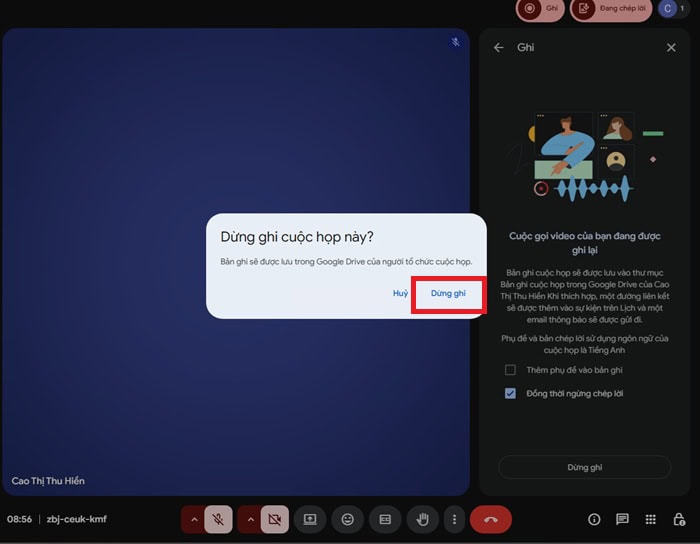Raise hand in the meeting
Image resolution: width=700 pixels, height=544 pixels.
[422, 519]
